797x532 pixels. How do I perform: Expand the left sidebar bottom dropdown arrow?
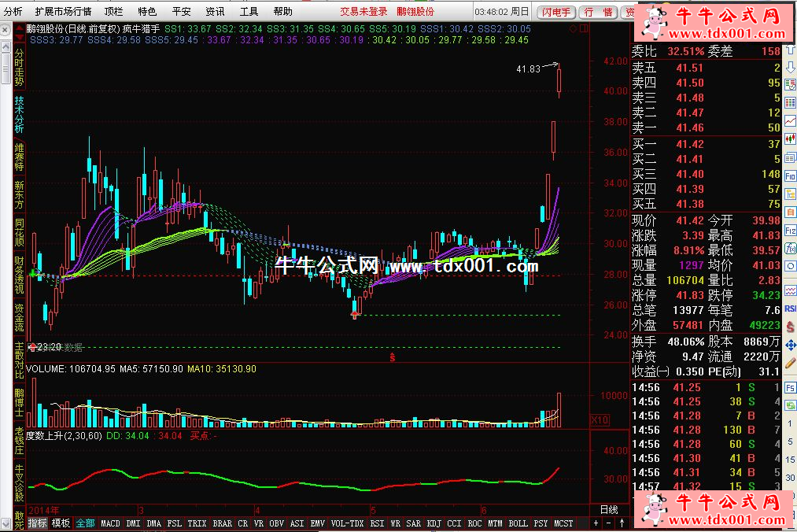(x=6, y=523)
